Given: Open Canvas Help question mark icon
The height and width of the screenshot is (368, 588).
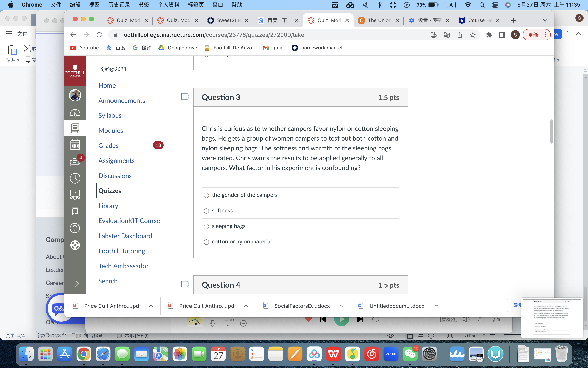Looking at the screenshot, I should tap(75, 228).
